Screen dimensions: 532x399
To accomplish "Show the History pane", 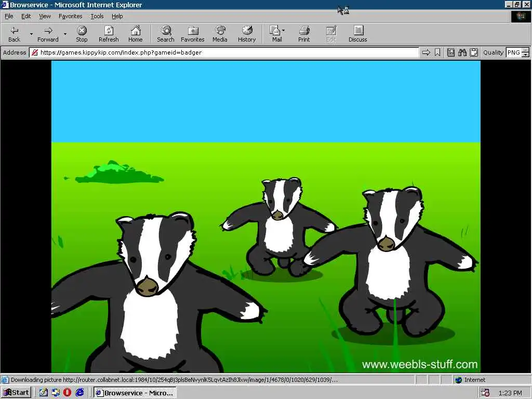I will coord(247,34).
